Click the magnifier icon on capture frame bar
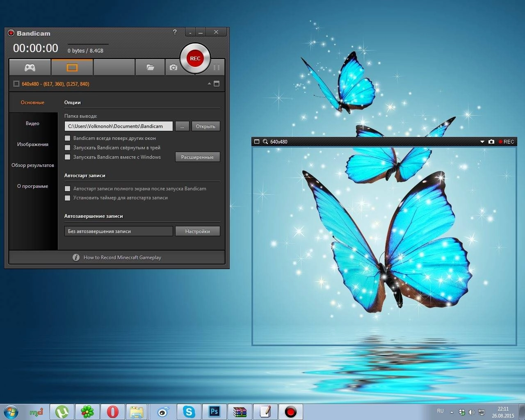 [x=265, y=142]
